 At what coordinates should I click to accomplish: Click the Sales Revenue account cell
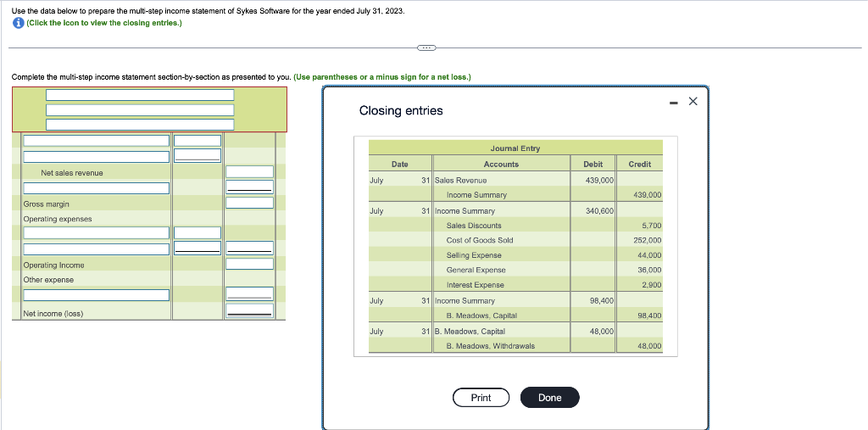461,180
